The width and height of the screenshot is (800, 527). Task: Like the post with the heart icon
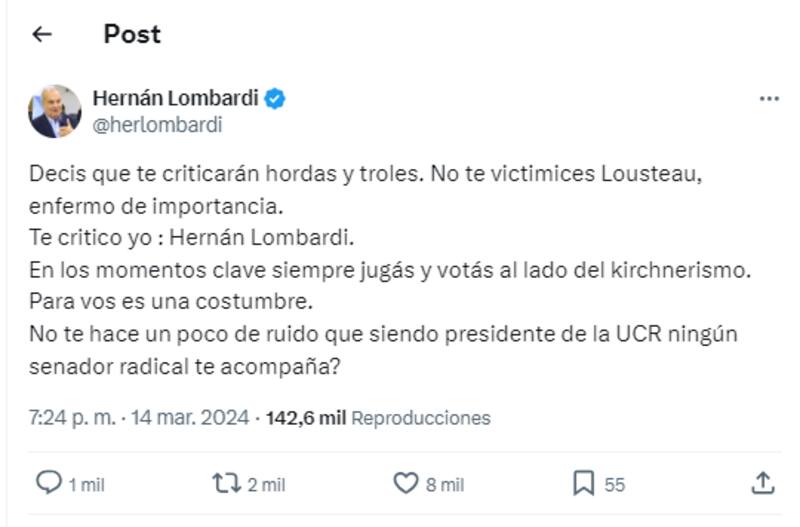tap(405, 484)
